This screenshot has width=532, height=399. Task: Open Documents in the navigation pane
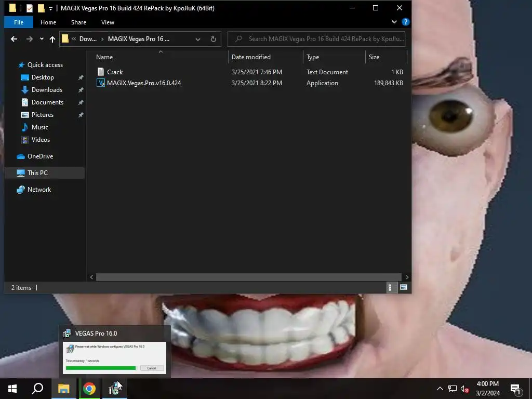[x=47, y=102]
